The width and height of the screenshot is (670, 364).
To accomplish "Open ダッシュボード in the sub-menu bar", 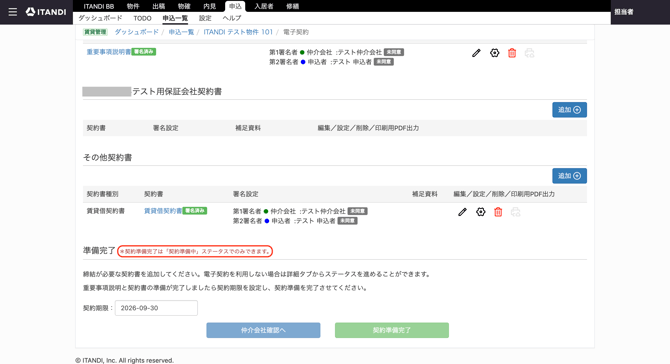I will click(x=100, y=18).
